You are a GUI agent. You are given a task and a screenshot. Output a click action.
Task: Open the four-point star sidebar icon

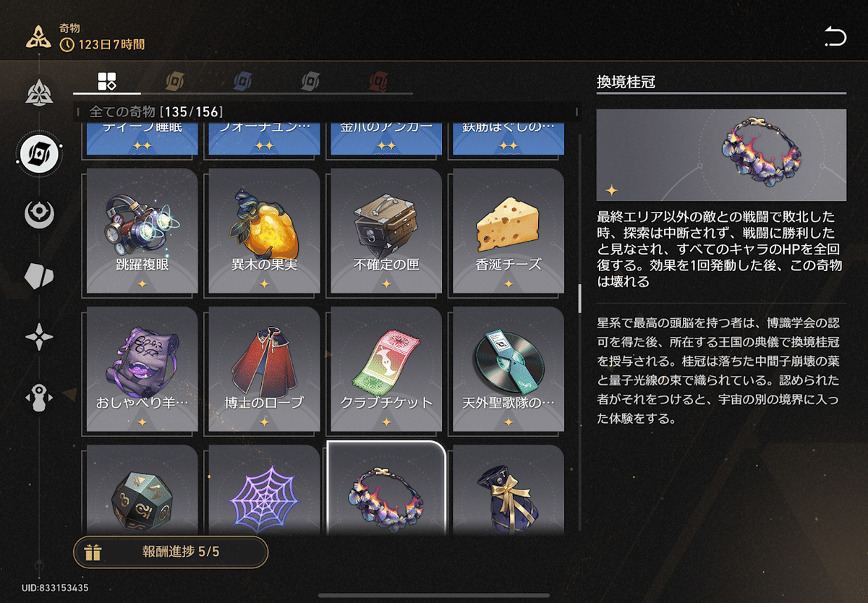point(39,338)
